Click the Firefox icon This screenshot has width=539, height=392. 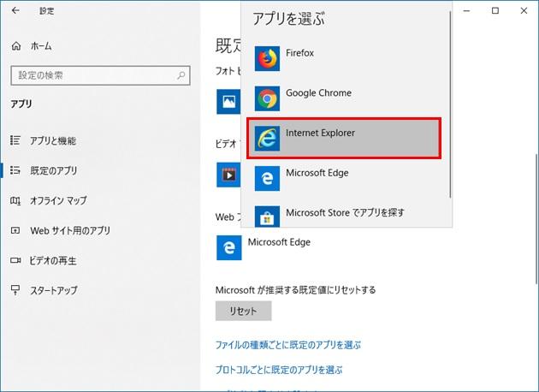click(x=267, y=58)
